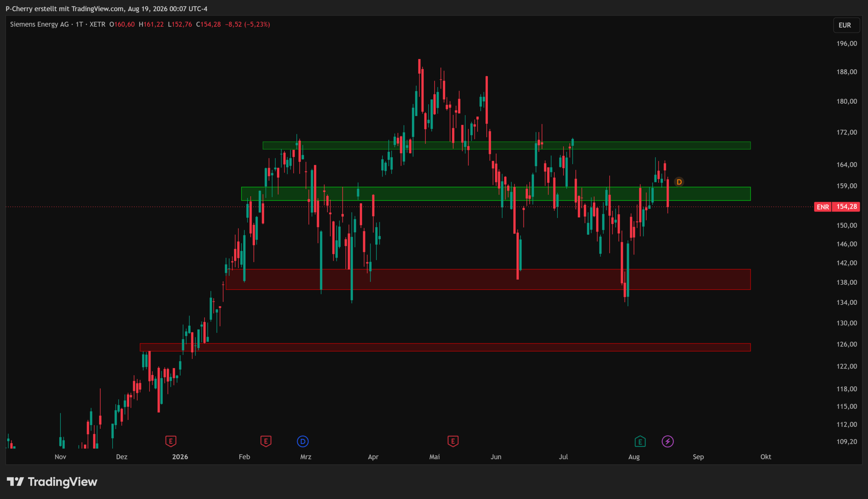Click the 134,00 price axis label
Image resolution: width=868 pixels, height=499 pixels.
846,303
